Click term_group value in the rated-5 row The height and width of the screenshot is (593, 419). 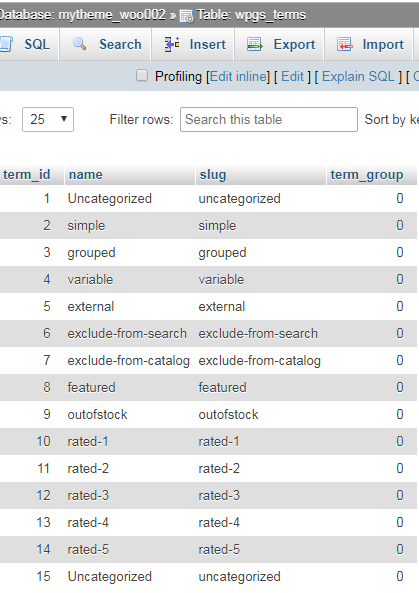pyautogui.click(x=400, y=550)
